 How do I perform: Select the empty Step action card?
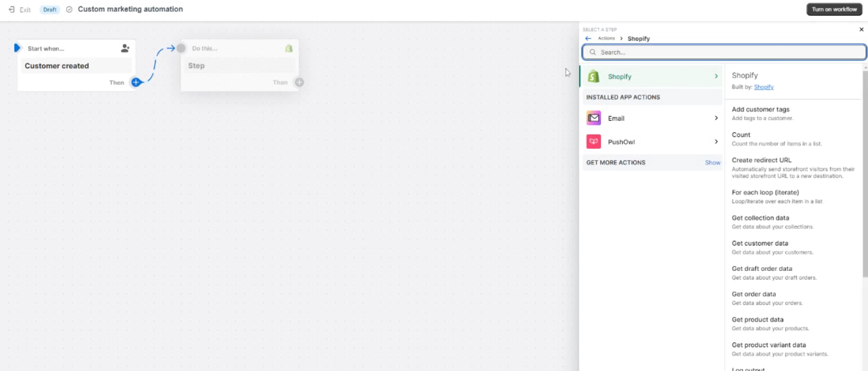pyautogui.click(x=240, y=66)
